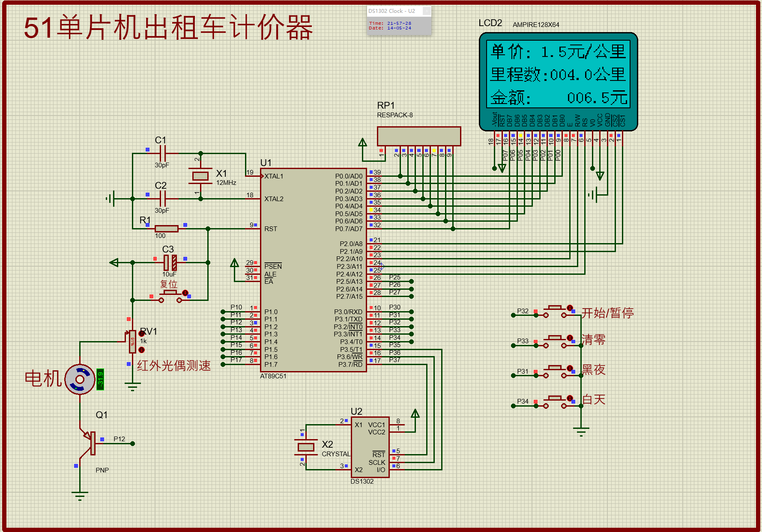Close the DS1302 Clock popup
The width and height of the screenshot is (762, 532).
[x=427, y=11]
